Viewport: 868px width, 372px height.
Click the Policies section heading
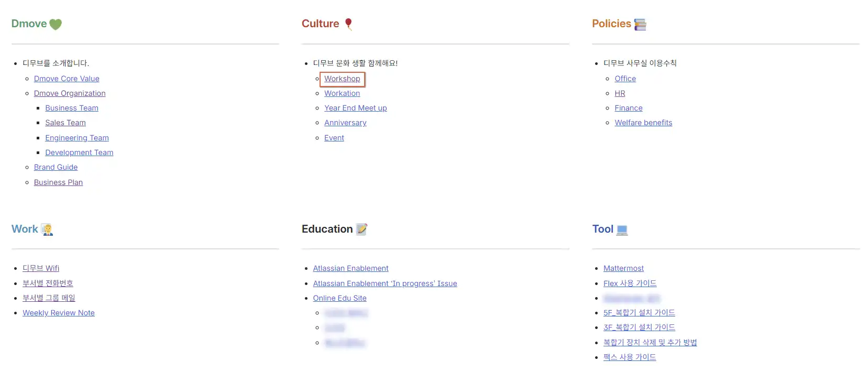611,24
